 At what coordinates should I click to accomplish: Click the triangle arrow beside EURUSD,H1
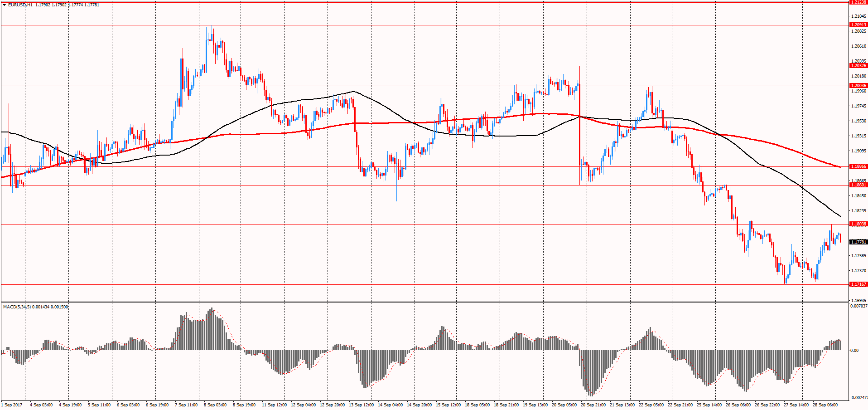point(4,5)
